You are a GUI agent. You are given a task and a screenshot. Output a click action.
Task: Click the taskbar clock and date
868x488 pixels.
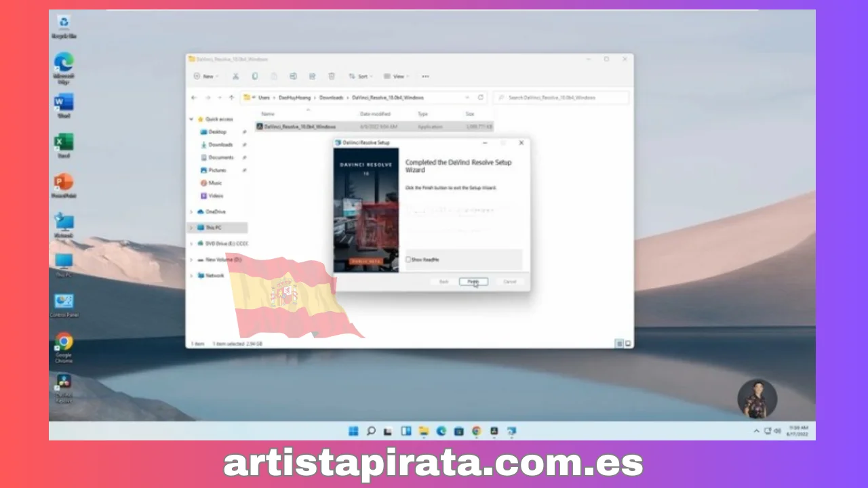click(800, 431)
